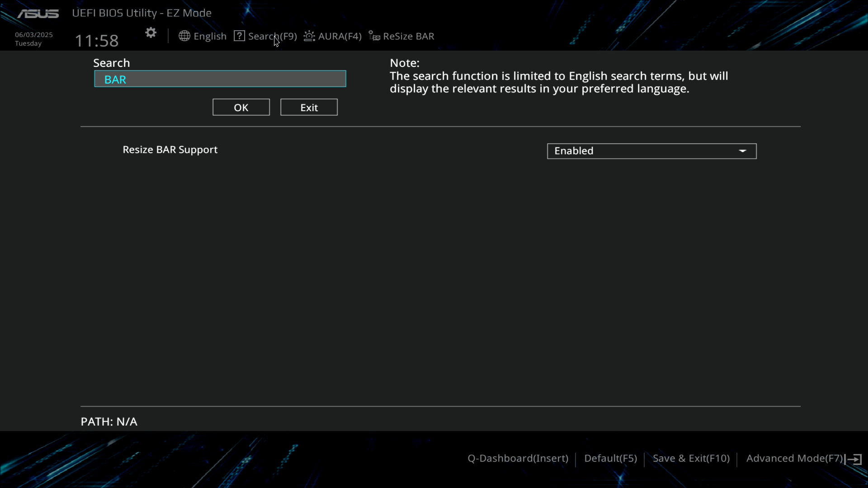
Task: Click the Search question mark icon
Action: (239, 36)
